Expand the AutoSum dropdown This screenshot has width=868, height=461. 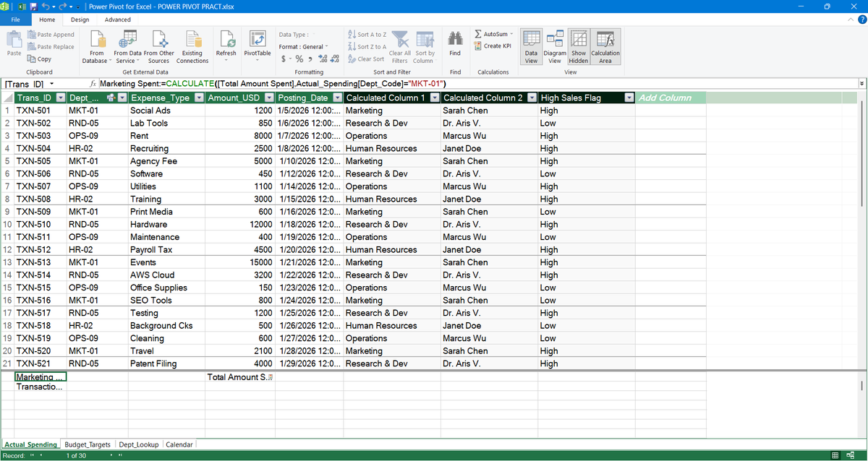coord(511,34)
